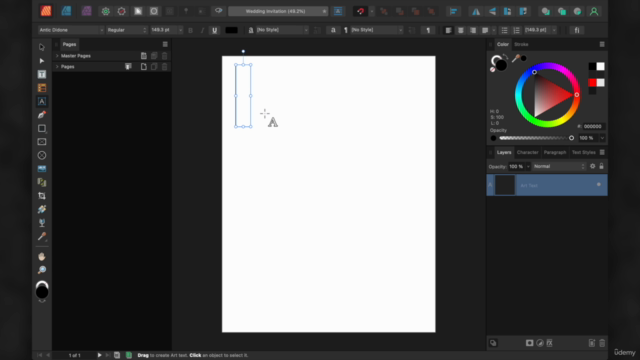Image resolution: width=640 pixels, height=360 pixels.
Task: Select the Fill tool
Action: click(x=42, y=209)
